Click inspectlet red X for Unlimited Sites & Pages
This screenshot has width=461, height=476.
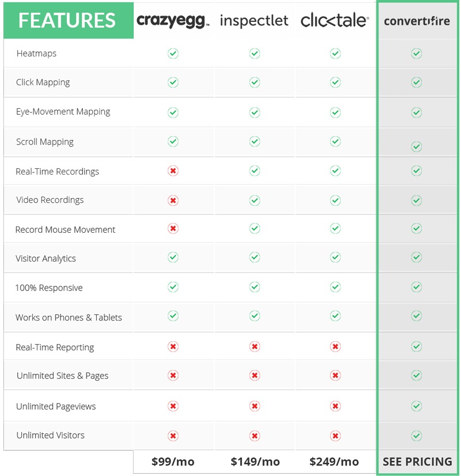tap(255, 376)
